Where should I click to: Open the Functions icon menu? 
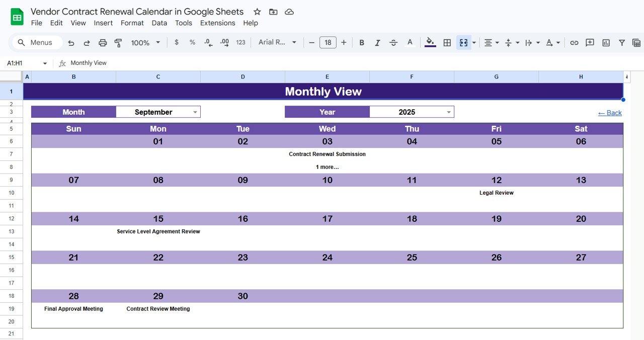pyautogui.click(x=637, y=42)
